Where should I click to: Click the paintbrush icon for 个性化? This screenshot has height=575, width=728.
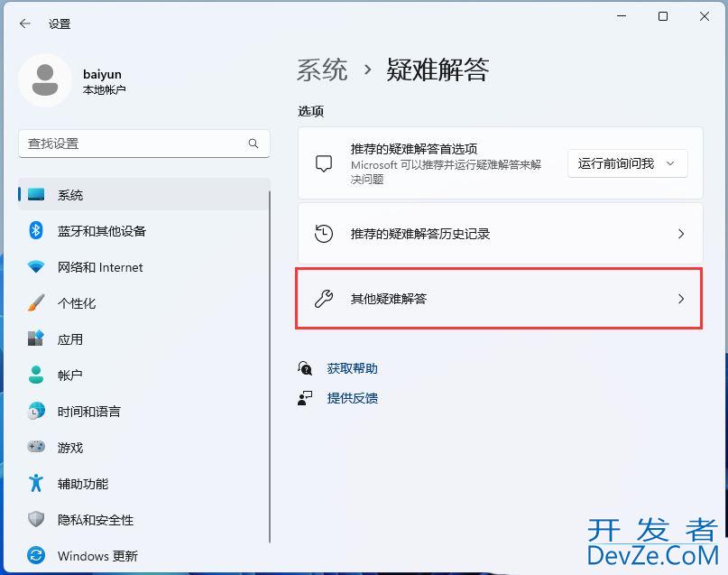point(36,302)
